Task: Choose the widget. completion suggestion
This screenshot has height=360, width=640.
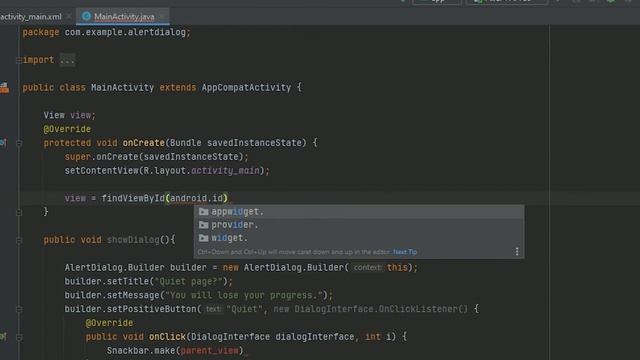Action: 359,238
